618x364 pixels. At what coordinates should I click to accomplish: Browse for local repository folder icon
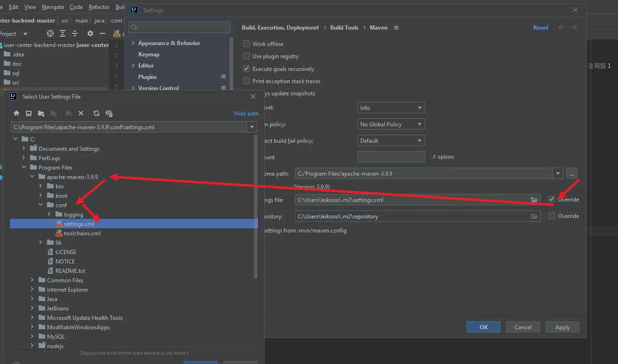point(534,216)
